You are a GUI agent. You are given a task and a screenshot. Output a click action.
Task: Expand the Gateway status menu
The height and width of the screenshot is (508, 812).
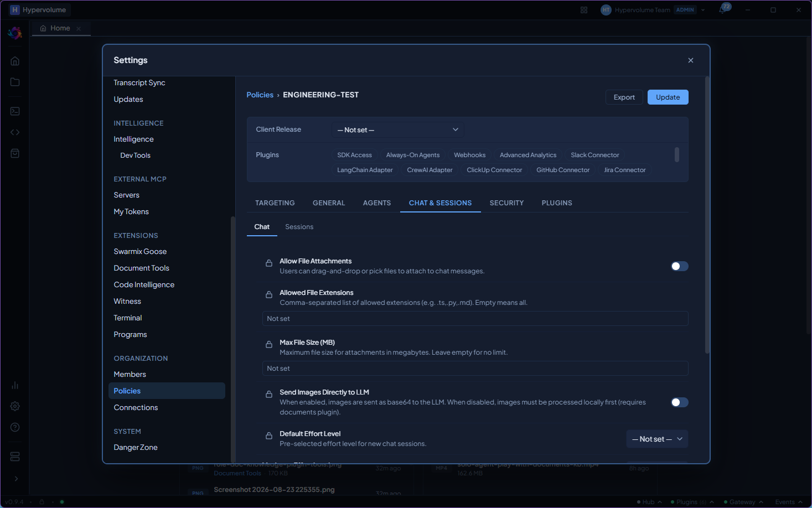click(743, 502)
